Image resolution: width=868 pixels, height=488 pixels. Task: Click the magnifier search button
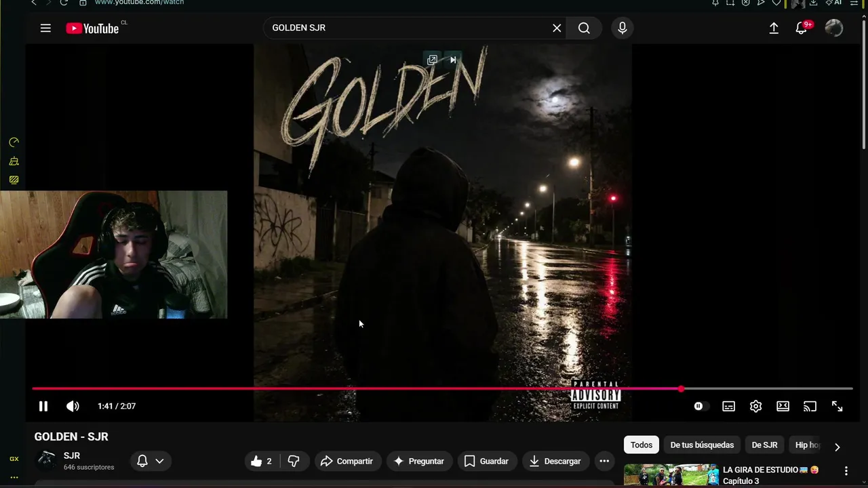[x=584, y=28]
